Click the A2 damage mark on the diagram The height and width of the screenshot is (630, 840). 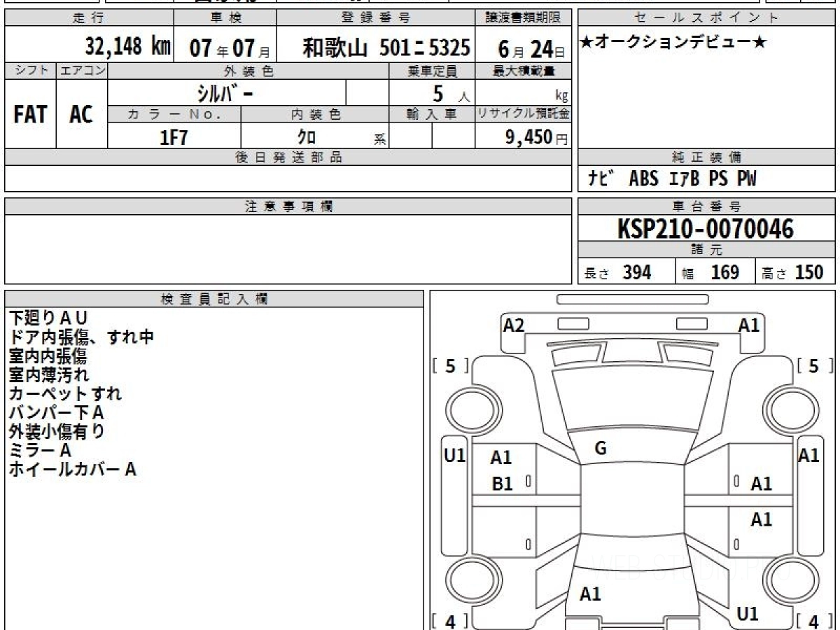514,325
